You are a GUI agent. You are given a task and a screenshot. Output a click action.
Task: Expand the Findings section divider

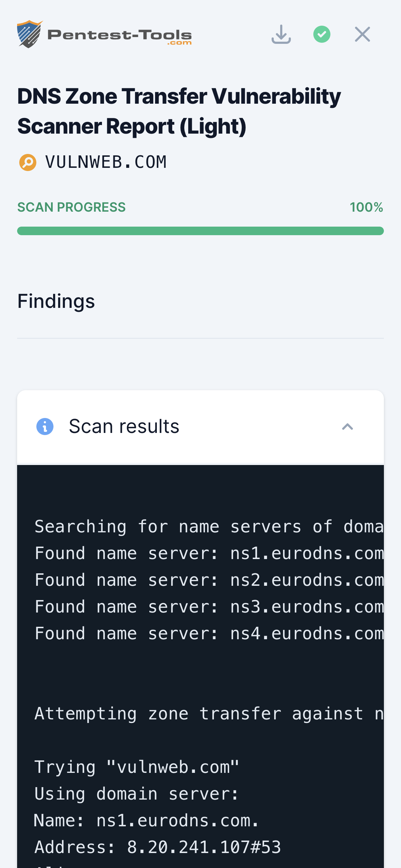[201, 337]
